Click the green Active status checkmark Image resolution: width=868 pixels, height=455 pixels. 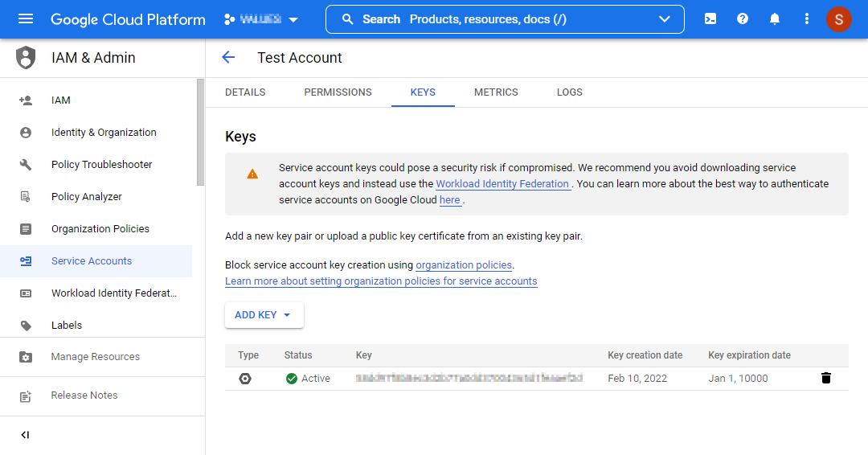pos(292,379)
